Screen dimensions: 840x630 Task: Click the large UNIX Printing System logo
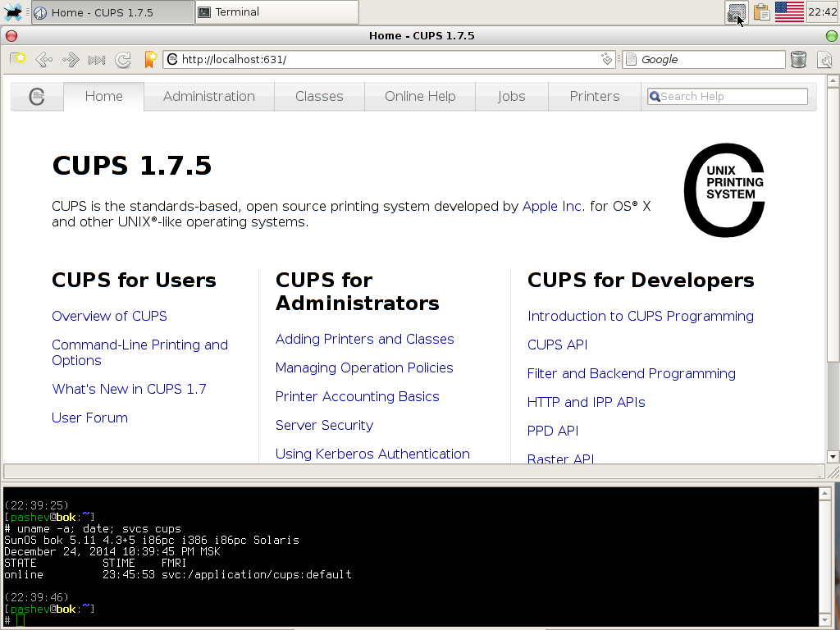pyautogui.click(x=724, y=190)
